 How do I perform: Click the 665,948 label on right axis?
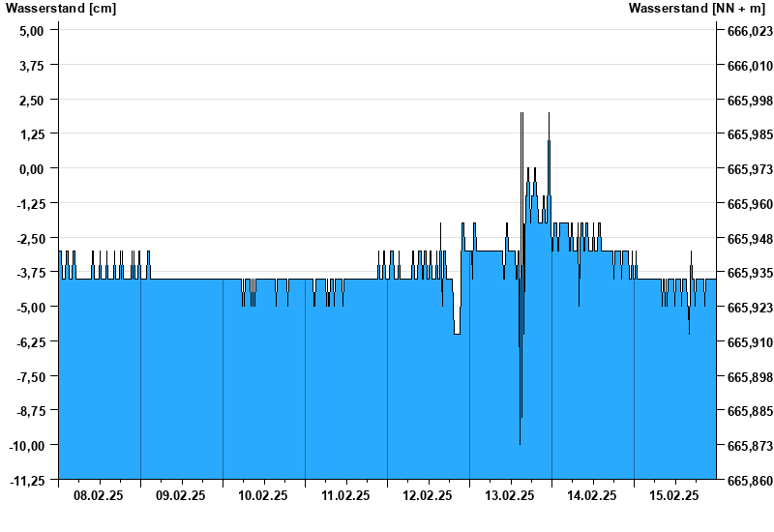tap(751, 239)
